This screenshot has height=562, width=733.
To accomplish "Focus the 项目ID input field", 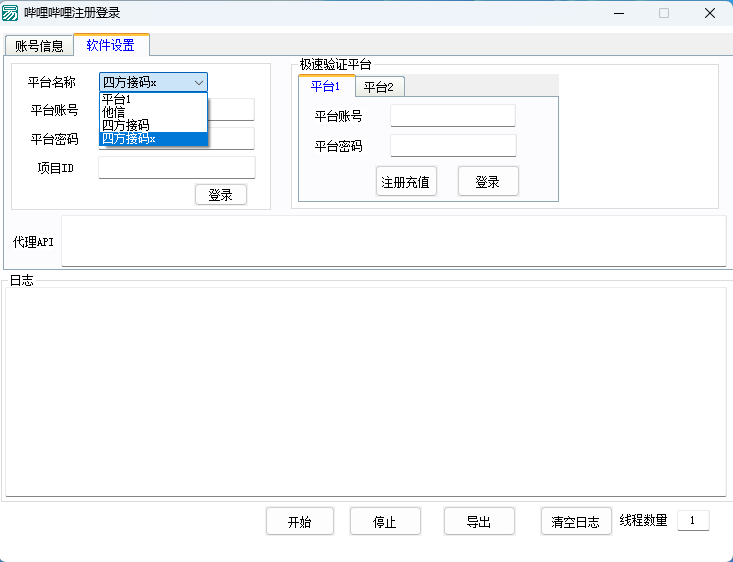I will coord(176,167).
